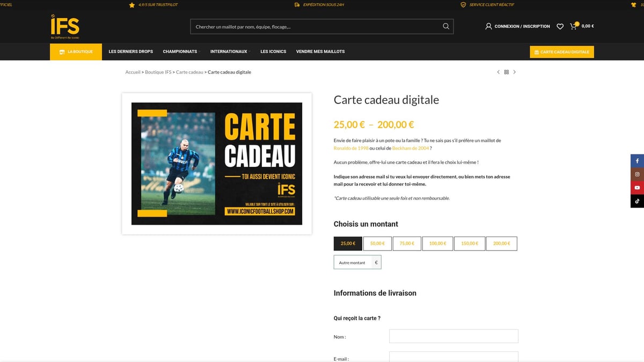The width and height of the screenshot is (644, 362).
Task: Click the 0,00 € cart total
Action: 588,26
